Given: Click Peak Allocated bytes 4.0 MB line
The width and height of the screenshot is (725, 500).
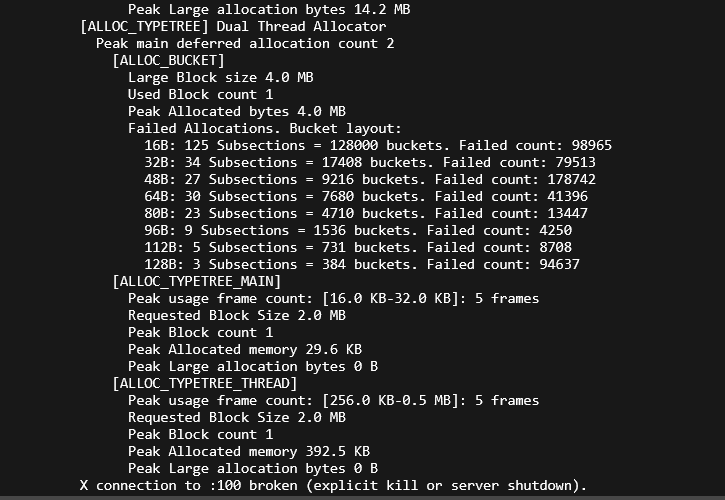Looking at the screenshot, I should tap(237, 111).
